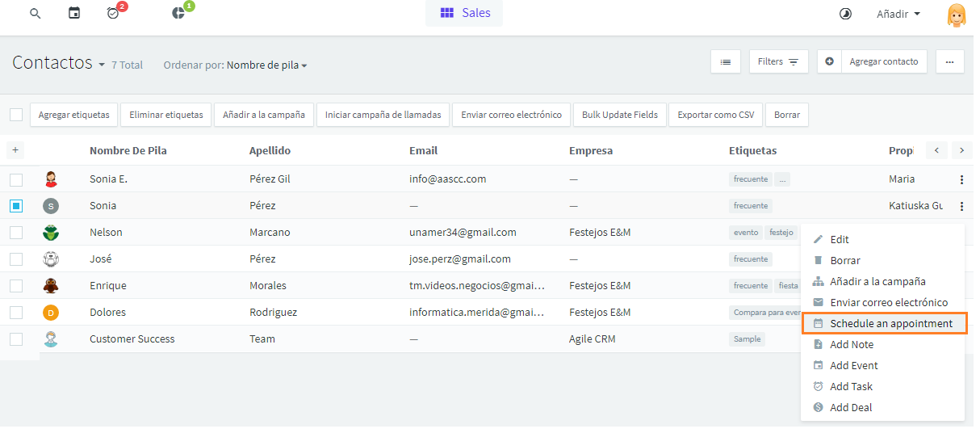This screenshot has width=980, height=433.
Task: Click José's avatar image
Action: (x=51, y=259)
